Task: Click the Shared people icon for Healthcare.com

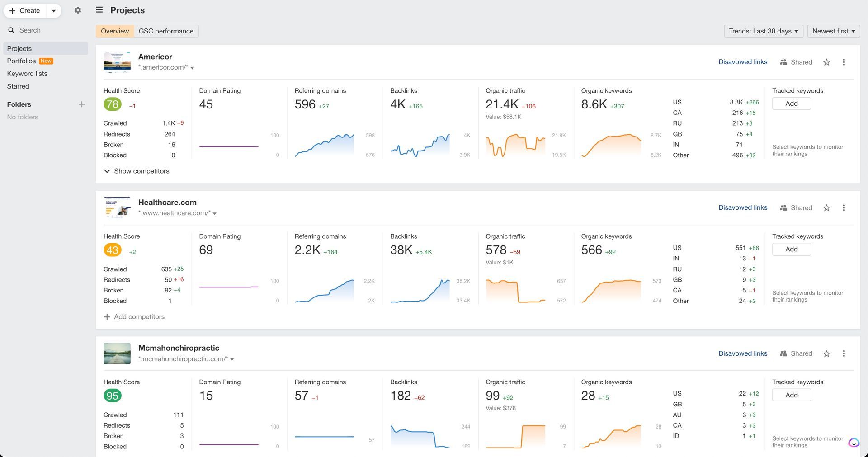Action: 783,208
